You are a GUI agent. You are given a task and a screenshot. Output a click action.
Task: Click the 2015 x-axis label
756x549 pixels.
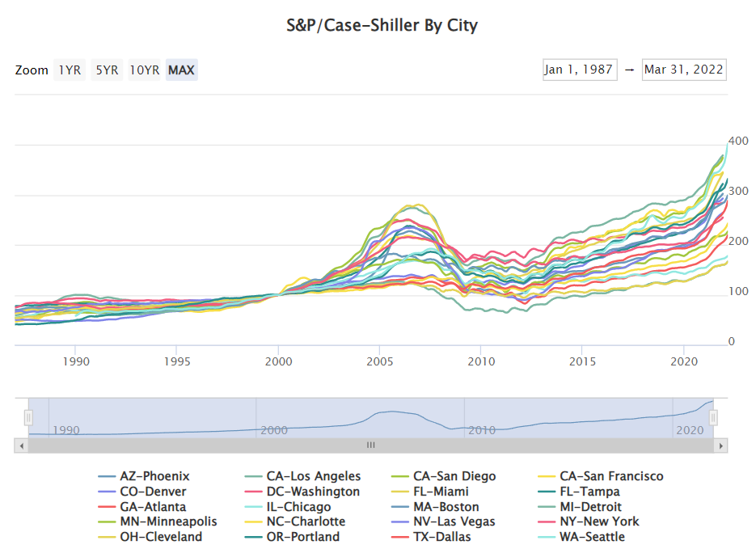[582, 361]
